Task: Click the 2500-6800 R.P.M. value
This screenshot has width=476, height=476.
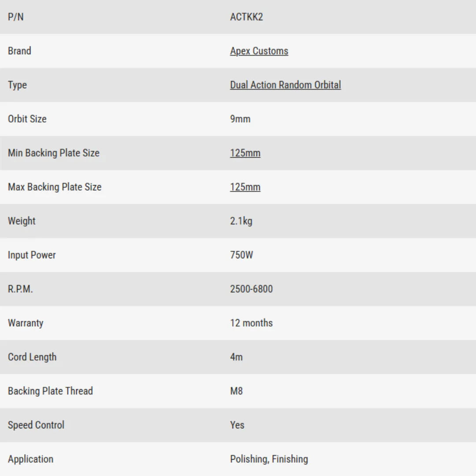Action: pos(251,289)
